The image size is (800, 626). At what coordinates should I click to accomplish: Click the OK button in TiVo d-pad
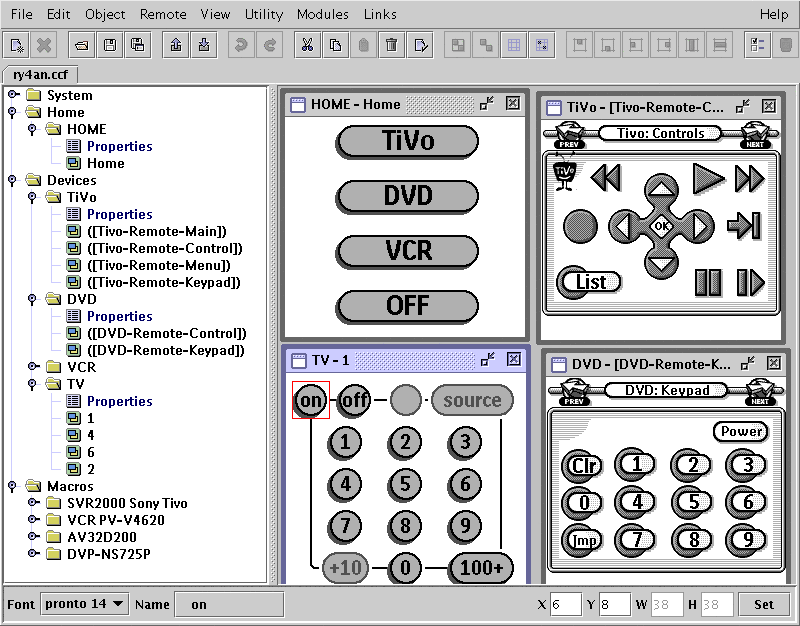coord(662,226)
